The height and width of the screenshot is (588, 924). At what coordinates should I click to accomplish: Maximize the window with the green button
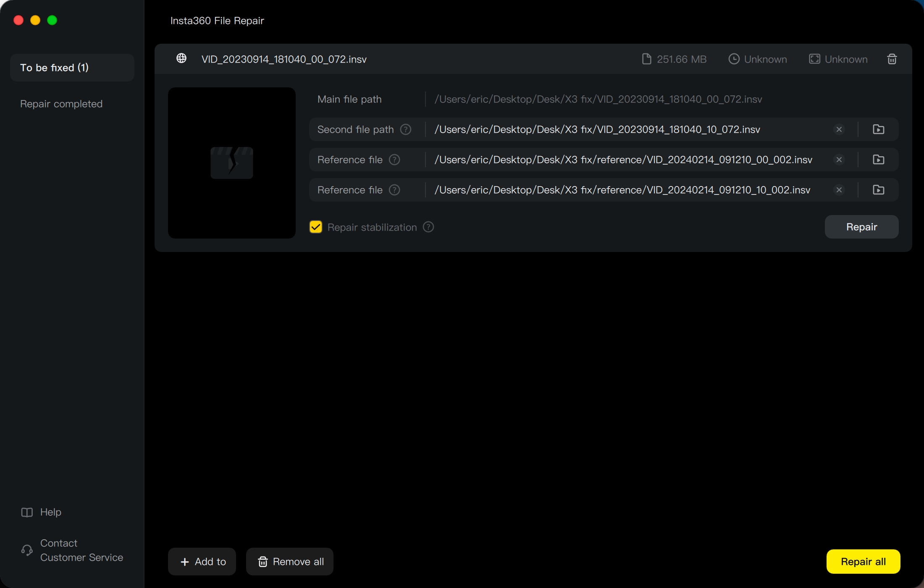click(x=52, y=20)
